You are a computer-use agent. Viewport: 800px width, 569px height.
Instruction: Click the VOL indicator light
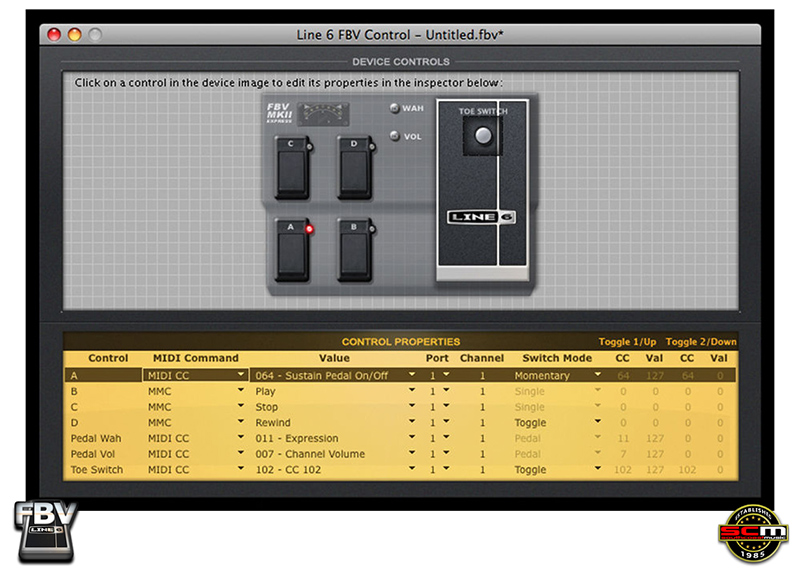coord(394,136)
